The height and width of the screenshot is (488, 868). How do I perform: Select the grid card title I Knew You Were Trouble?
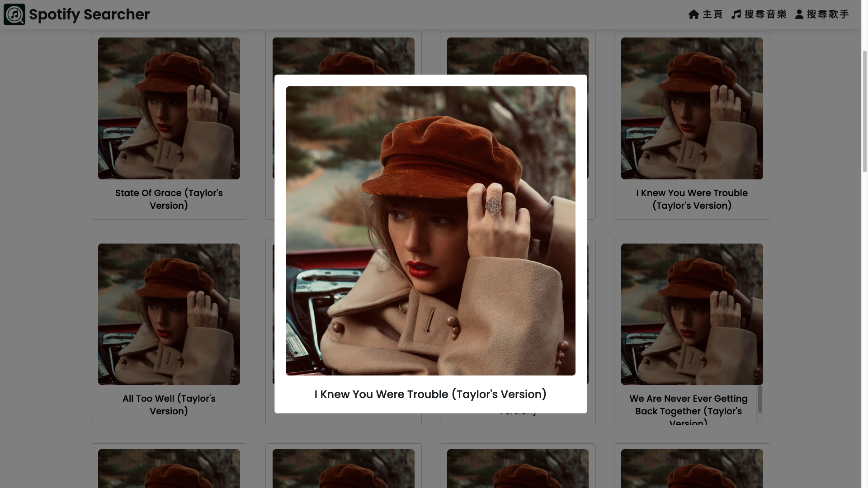(x=692, y=199)
